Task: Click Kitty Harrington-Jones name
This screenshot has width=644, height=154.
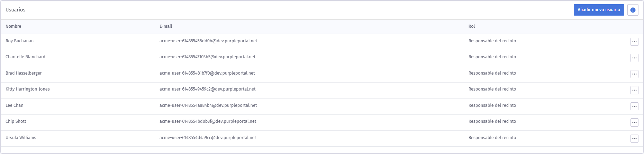Action: [x=28, y=89]
